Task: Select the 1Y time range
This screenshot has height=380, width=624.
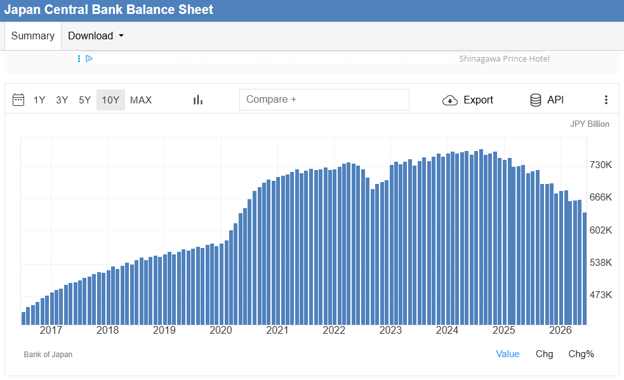Action: [x=39, y=100]
